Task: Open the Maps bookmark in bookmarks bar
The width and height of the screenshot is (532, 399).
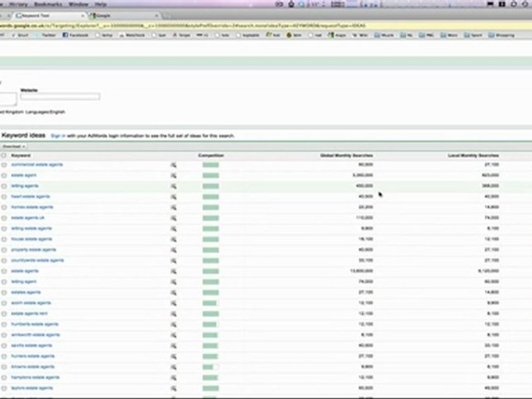Action: [x=336, y=35]
